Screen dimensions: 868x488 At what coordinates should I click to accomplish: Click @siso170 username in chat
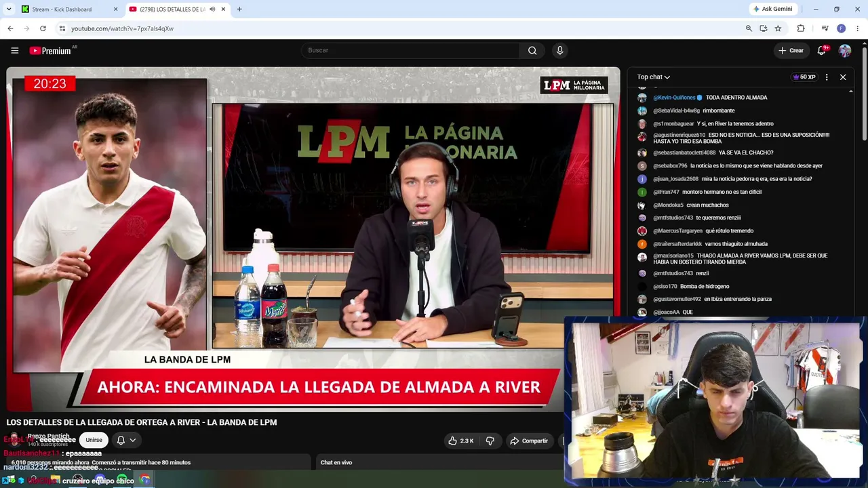tap(665, 287)
